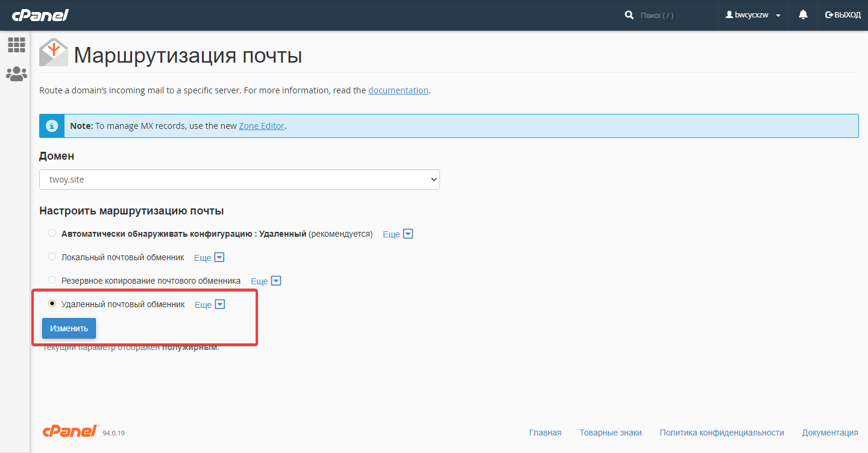Image resolution: width=868 pixels, height=453 pixels.
Task: Open footer Товарные знаки link
Action: [611, 433]
